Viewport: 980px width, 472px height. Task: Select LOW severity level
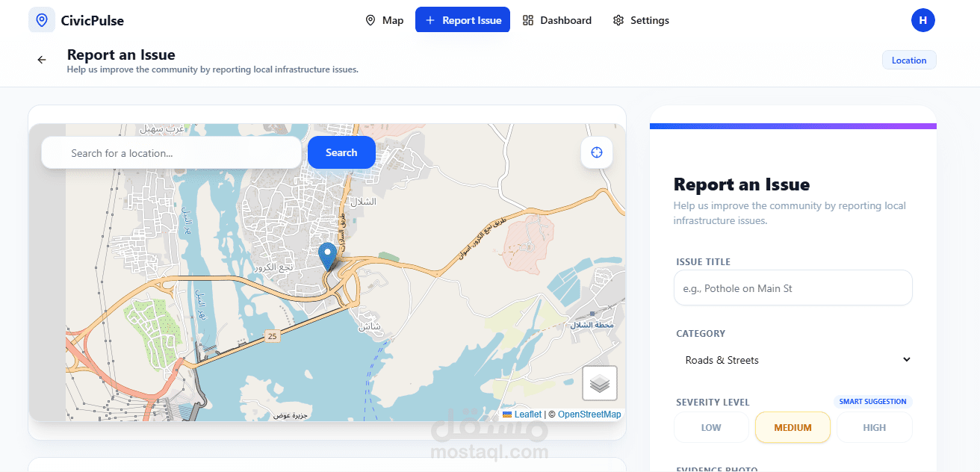click(711, 428)
